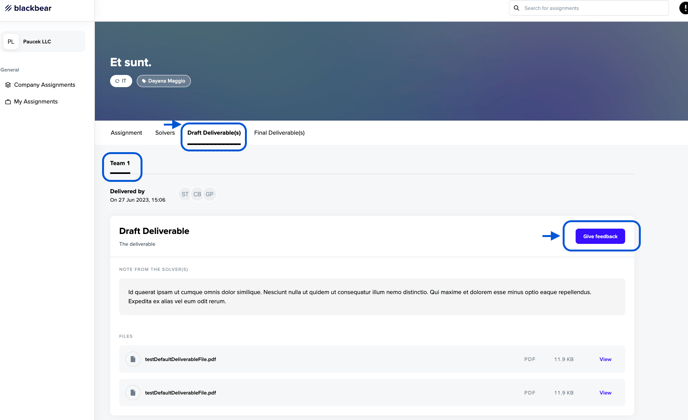Open Company Assignments layers icon
The width and height of the screenshot is (688, 420).
point(7,85)
